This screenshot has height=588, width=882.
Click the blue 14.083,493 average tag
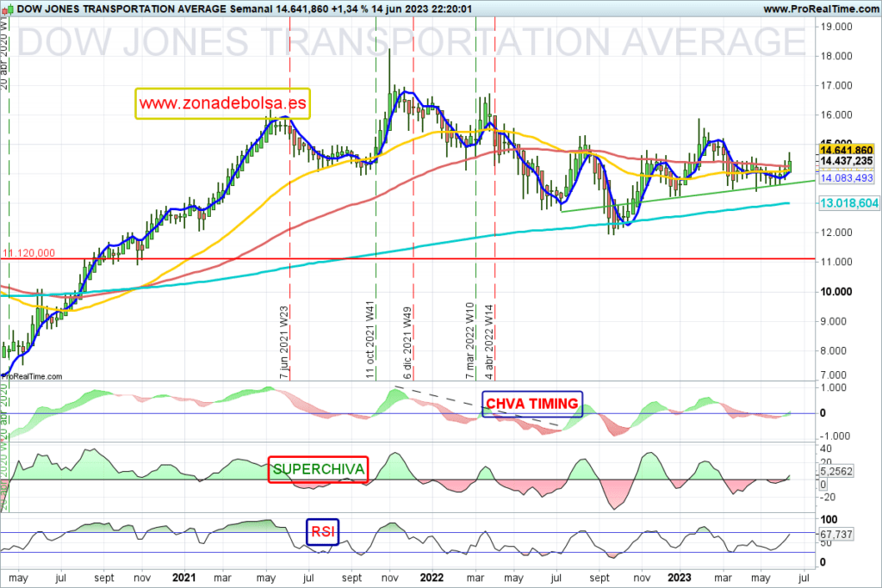[847, 178]
